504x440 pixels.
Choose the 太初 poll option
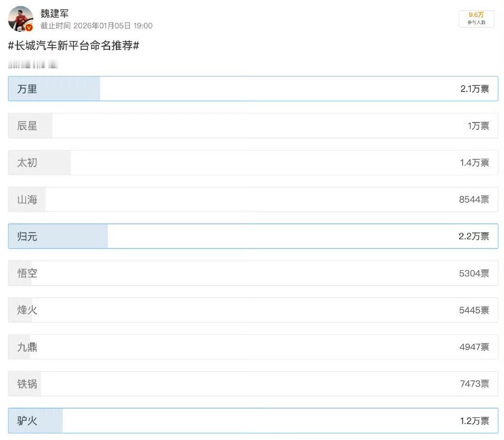[253, 163]
